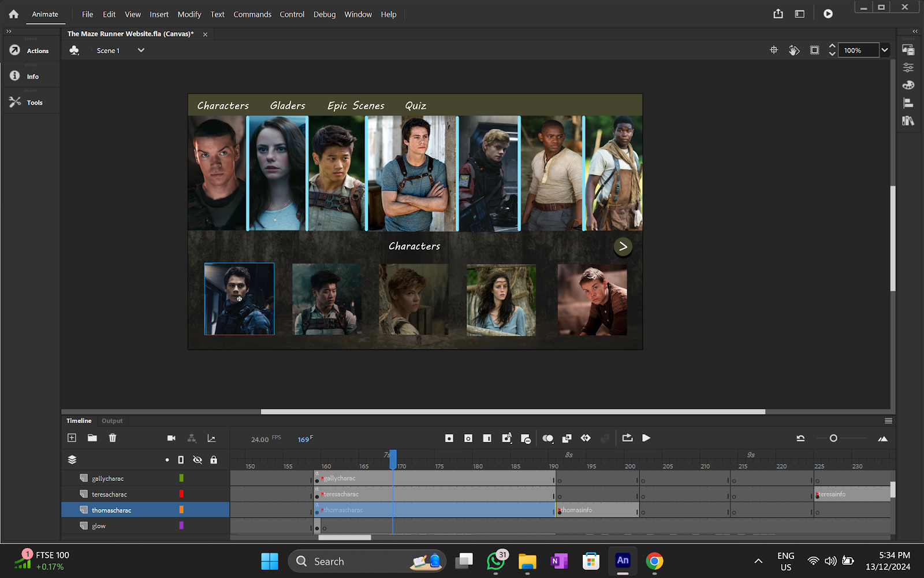This screenshot has height=578, width=924.
Task: Click the 100% zoom input field
Action: [x=859, y=50]
